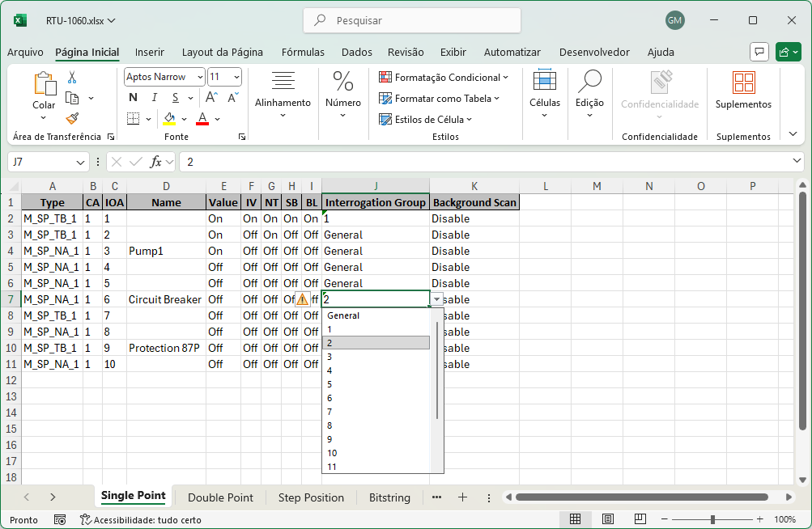Select Normal view in status bar
This screenshot has width=812, height=529.
point(575,519)
